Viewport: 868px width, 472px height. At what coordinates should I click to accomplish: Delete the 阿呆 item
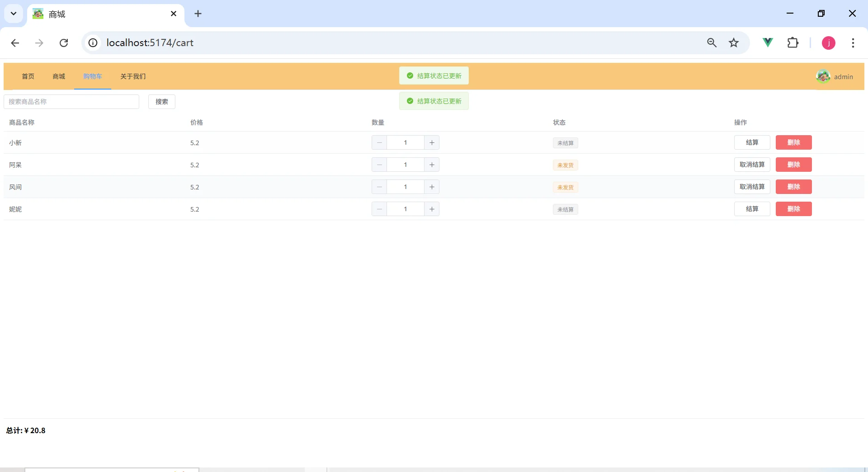[x=793, y=165]
